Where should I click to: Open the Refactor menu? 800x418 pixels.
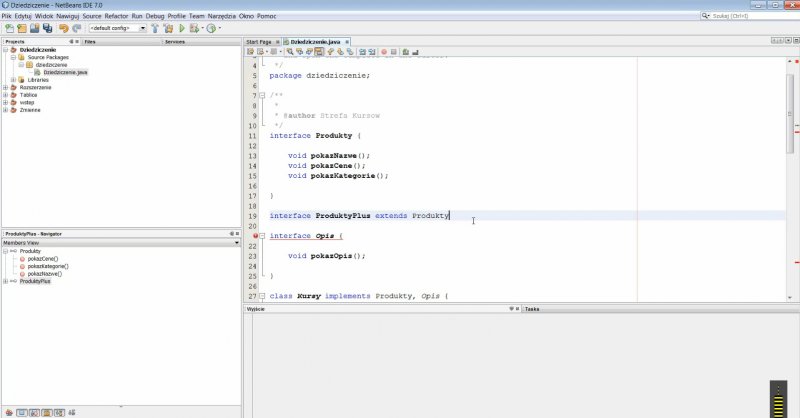click(116, 16)
